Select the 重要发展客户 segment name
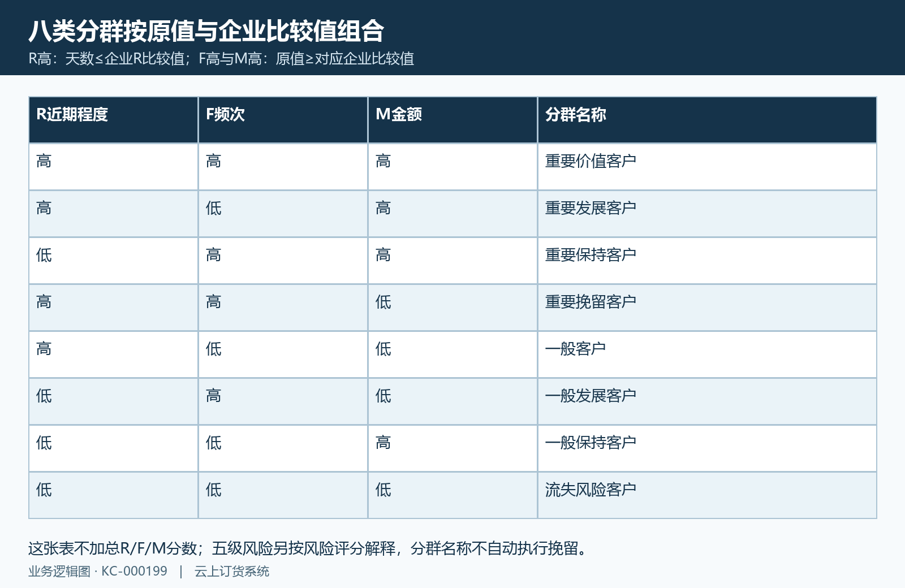This screenshot has height=588, width=905. [591, 208]
